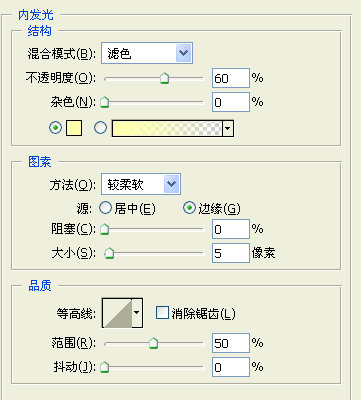Click the 大小 size input field
The image size is (361, 400).
coord(231,253)
